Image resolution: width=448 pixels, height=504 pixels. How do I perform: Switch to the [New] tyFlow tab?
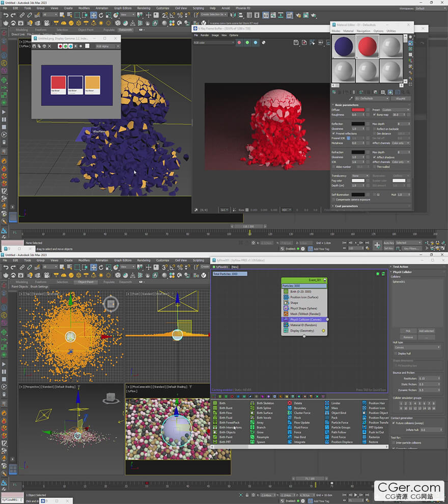pos(235,267)
